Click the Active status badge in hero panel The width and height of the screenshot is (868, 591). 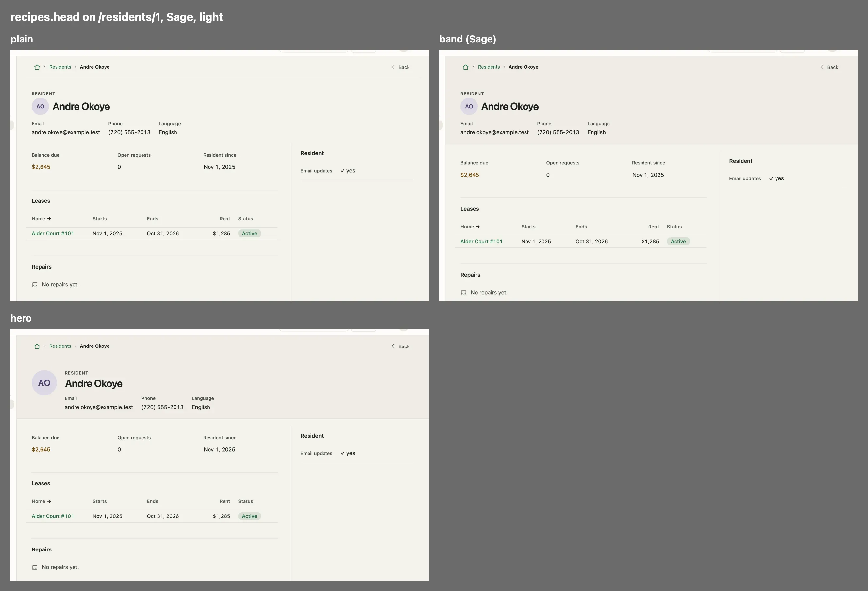pos(249,516)
